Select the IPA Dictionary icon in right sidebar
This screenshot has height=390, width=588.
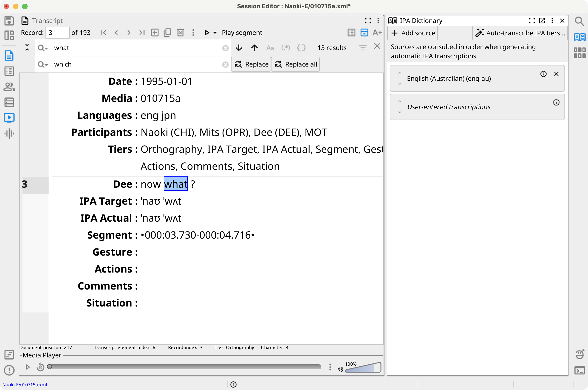coord(580,37)
